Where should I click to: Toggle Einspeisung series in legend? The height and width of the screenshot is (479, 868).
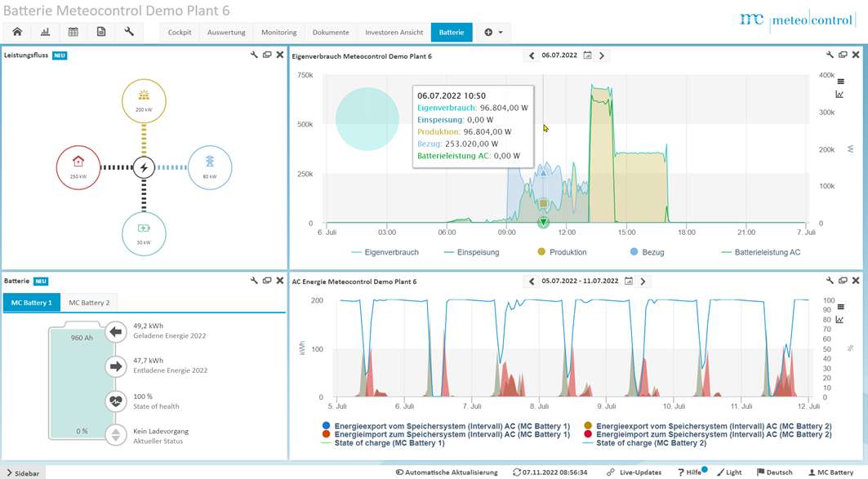472,252
